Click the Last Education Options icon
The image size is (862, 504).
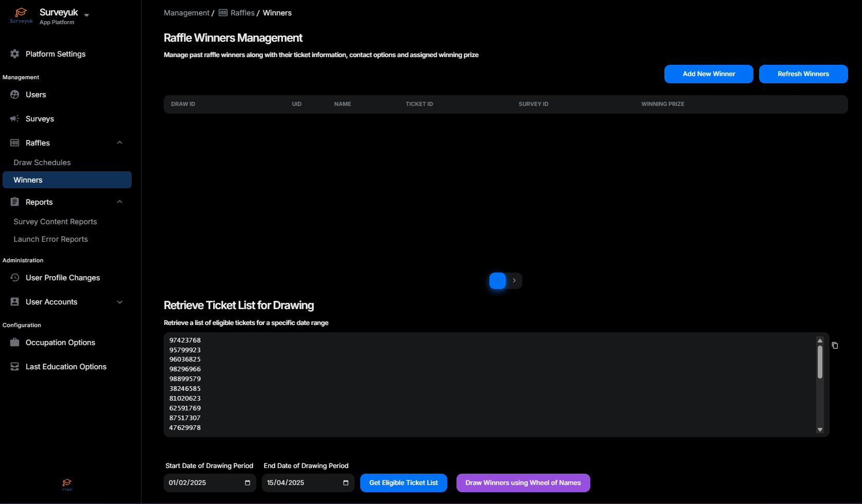pos(14,367)
